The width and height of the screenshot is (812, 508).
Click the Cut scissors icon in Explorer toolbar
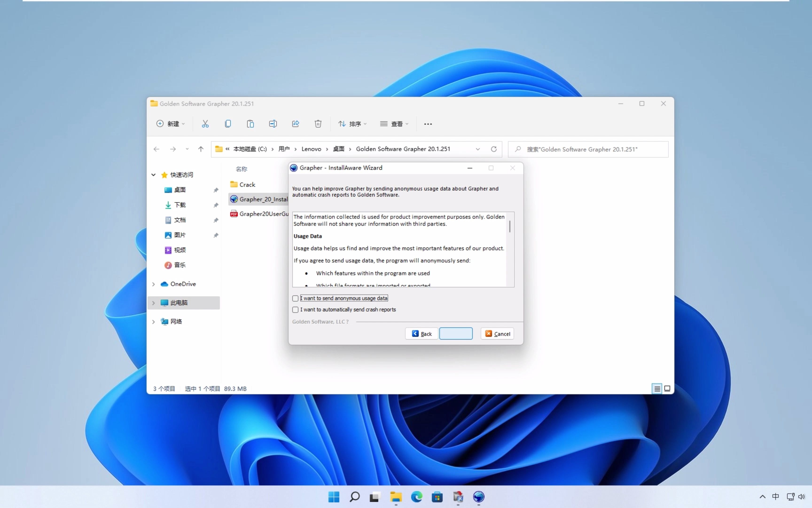tap(205, 124)
